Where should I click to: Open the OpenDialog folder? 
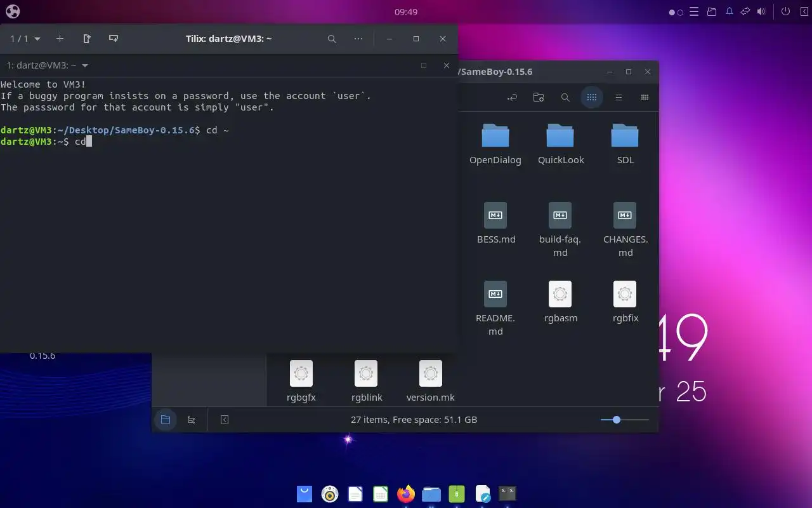495,144
